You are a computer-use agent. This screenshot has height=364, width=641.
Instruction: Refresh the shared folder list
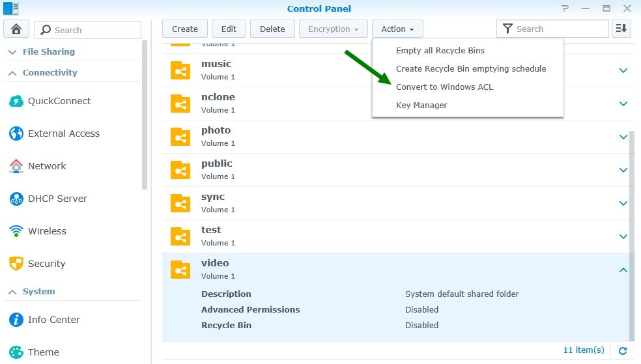pos(623,350)
